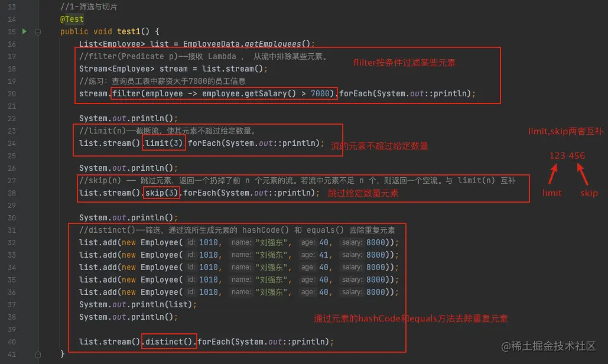Viewport: 608px width, 364px height.
Task: Click 'List<Employee> list' declaration on line 16
Action: click(x=123, y=44)
